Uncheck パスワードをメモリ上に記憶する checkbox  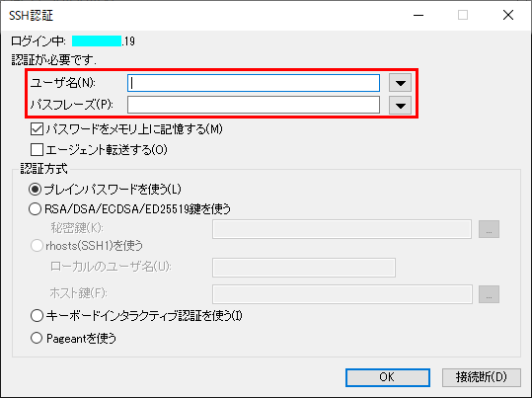point(37,129)
